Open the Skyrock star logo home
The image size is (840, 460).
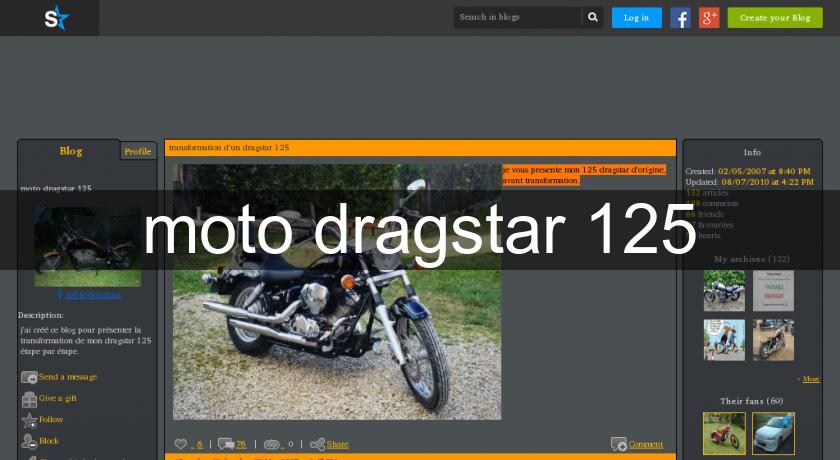[56, 18]
